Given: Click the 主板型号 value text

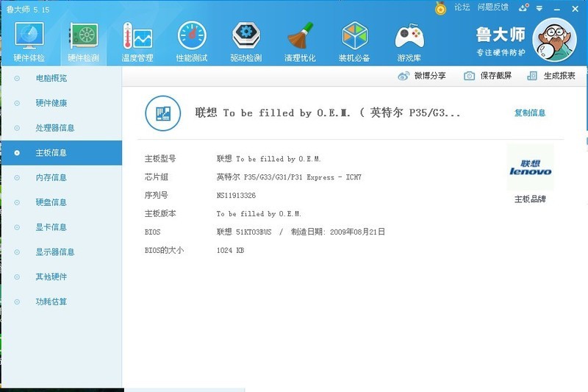Looking at the screenshot, I should tap(268, 159).
